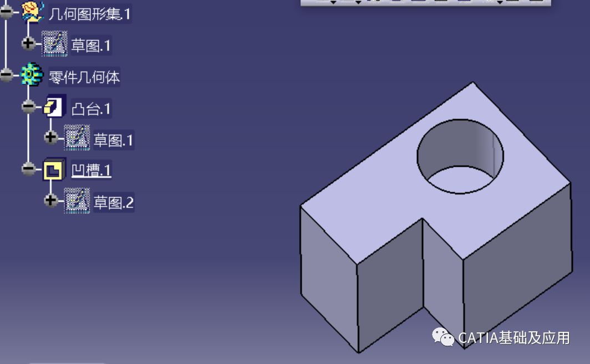Select the underlined 凹槽.1 label
590x364 pixels.
point(91,171)
